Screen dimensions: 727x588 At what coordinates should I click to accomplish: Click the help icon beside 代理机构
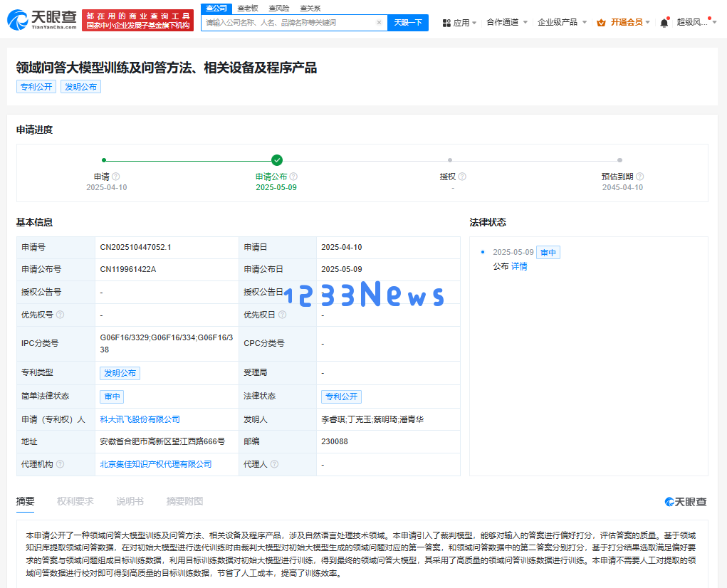coord(61,464)
